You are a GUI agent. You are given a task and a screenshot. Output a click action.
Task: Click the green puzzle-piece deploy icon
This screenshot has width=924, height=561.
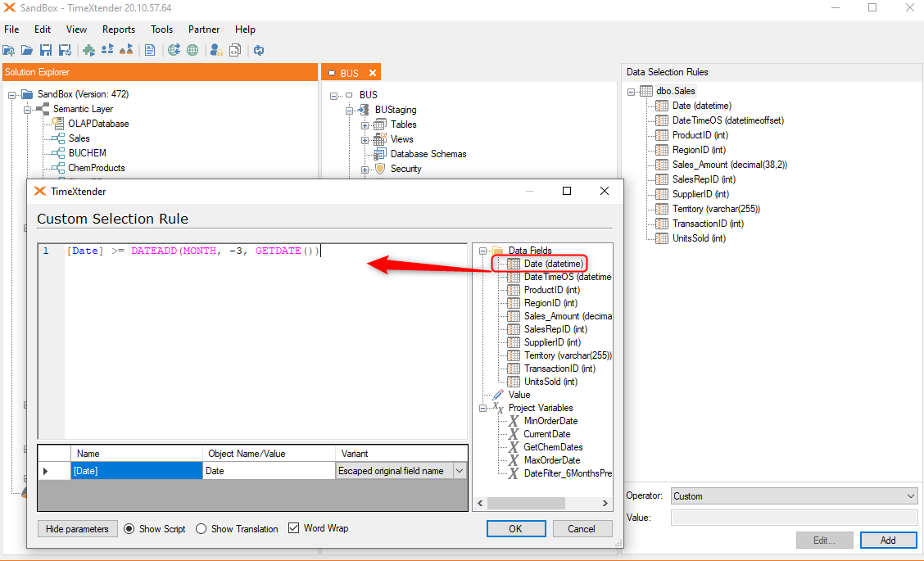coord(89,51)
